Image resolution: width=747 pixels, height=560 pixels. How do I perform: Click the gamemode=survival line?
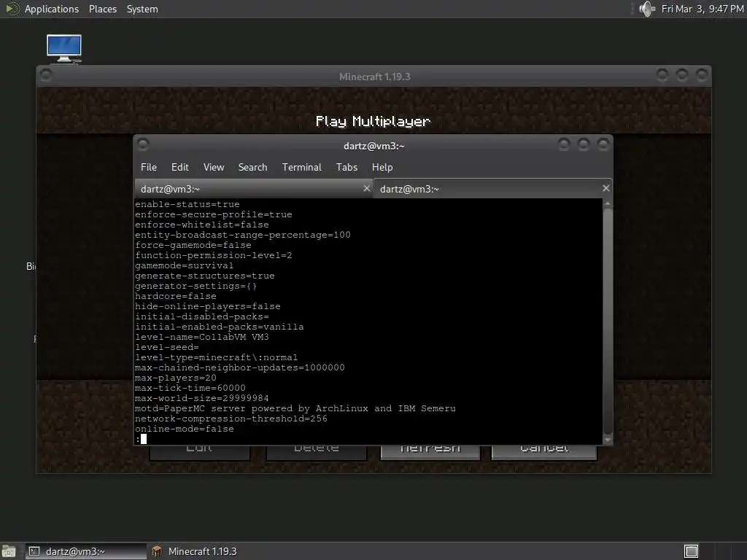pos(185,265)
